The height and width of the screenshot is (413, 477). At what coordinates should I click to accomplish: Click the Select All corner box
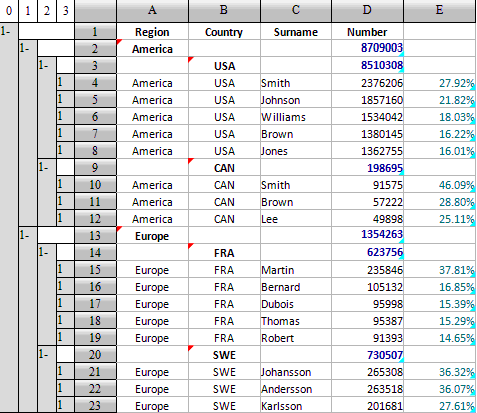[95, 11]
